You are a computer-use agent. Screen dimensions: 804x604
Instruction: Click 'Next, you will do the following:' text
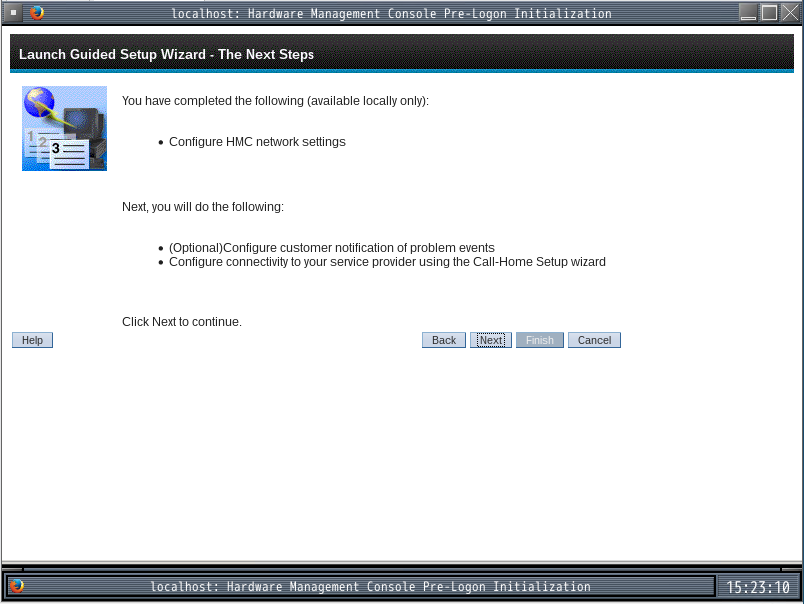pyautogui.click(x=203, y=207)
